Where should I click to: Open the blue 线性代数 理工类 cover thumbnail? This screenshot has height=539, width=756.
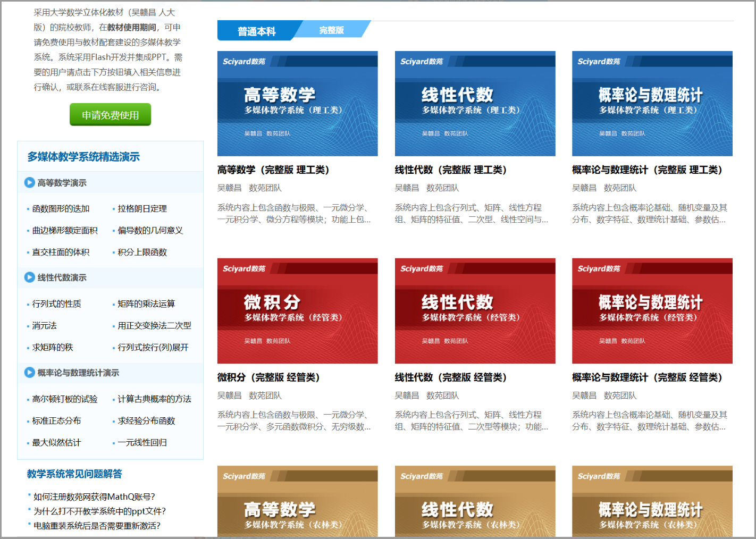(475, 104)
